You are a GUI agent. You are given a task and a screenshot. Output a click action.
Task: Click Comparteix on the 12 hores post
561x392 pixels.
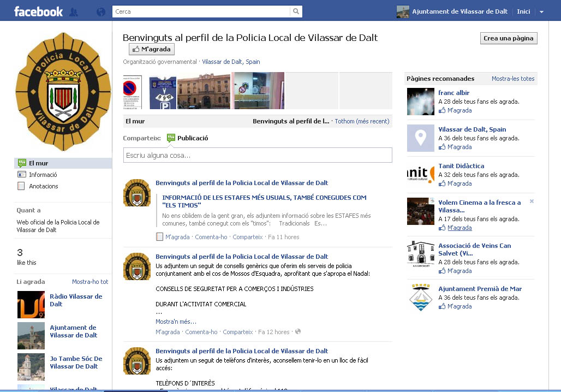pos(237,332)
